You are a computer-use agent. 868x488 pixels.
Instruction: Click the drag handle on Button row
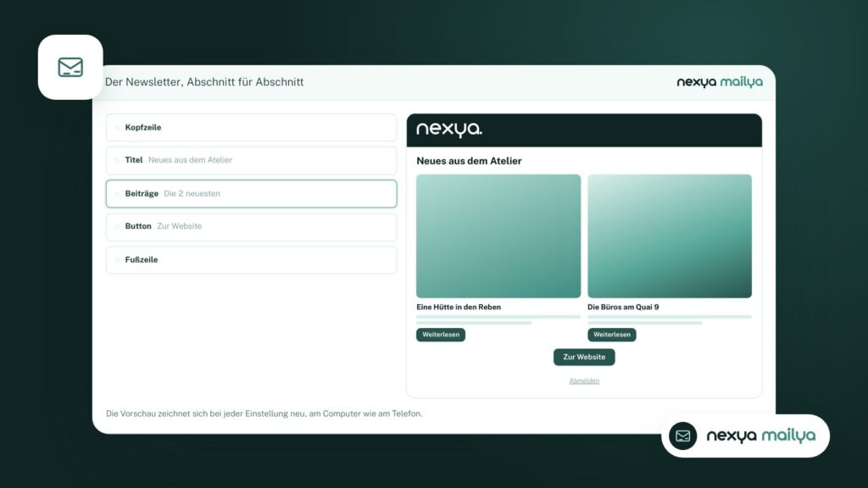[117, 226]
